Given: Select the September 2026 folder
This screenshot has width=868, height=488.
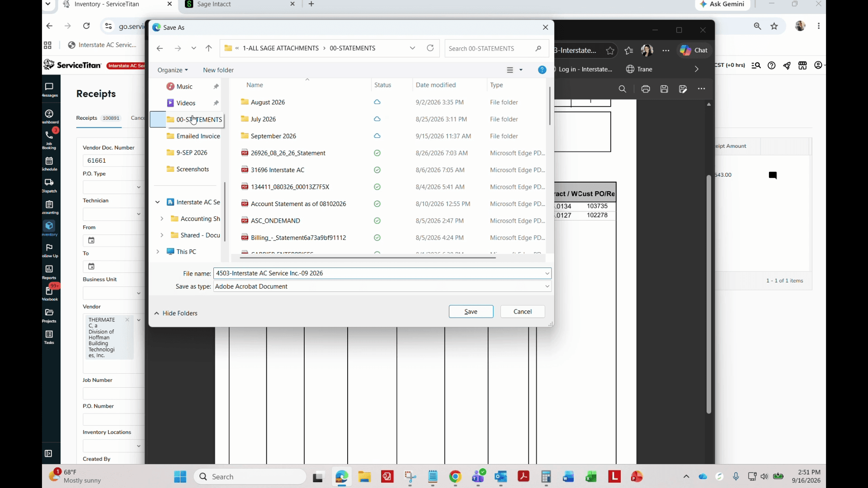Looking at the screenshot, I should click(273, 136).
